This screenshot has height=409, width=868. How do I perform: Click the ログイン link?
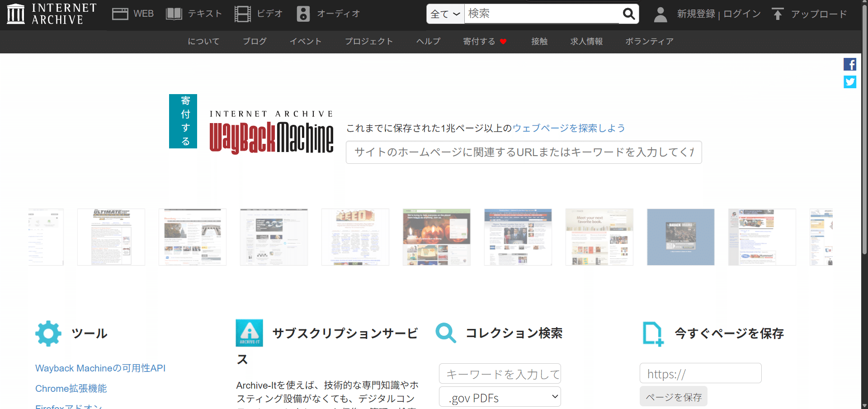742,14
